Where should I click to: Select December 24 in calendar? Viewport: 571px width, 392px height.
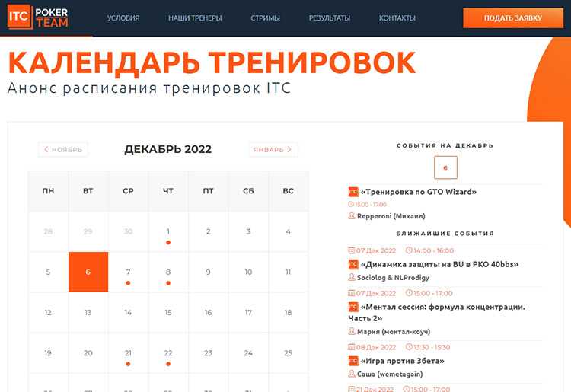[248, 353]
